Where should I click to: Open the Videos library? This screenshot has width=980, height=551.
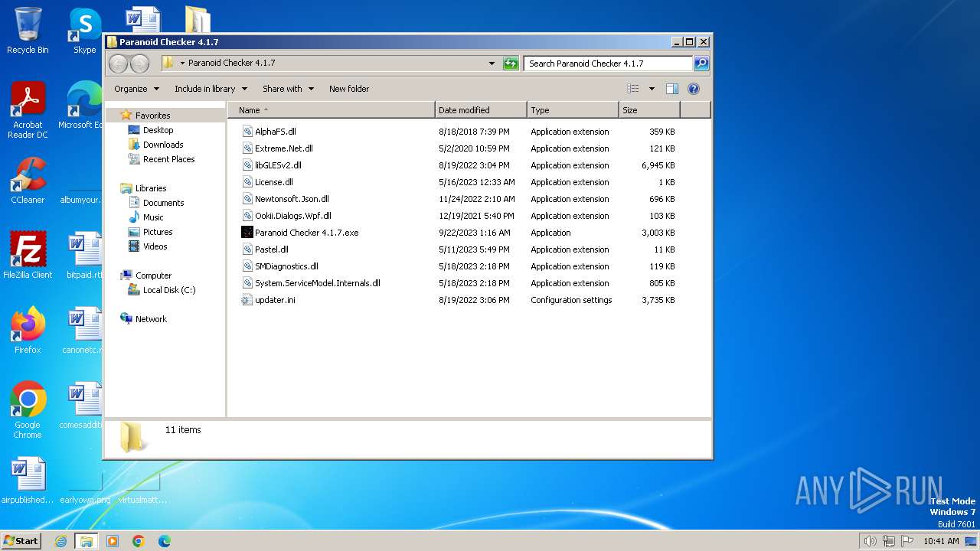pos(155,246)
